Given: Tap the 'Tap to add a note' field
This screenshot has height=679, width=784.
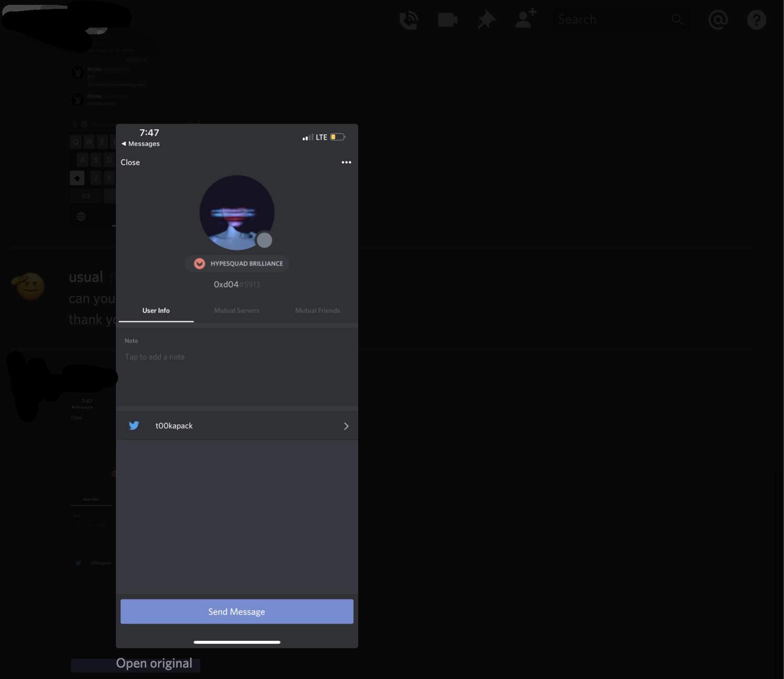Looking at the screenshot, I should click(x=155, y=357).
